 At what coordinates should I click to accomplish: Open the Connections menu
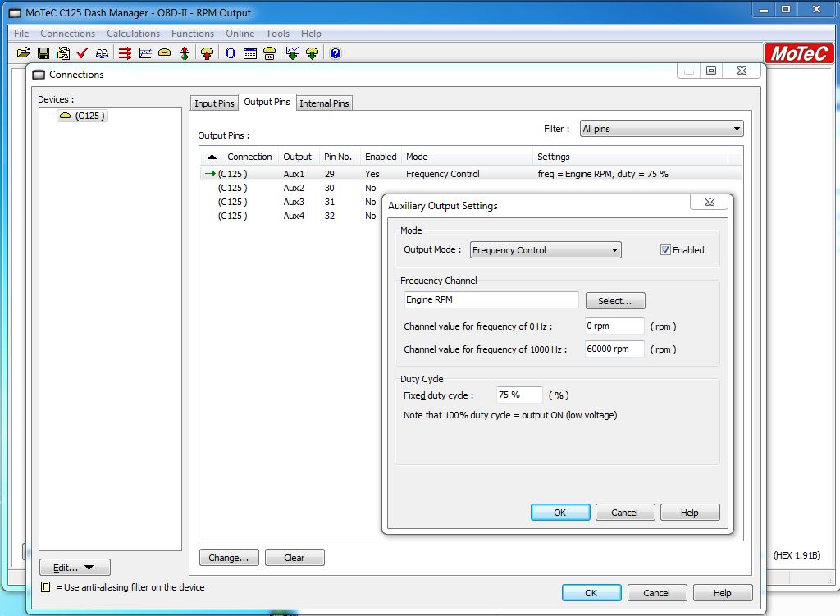click(67, 33)
